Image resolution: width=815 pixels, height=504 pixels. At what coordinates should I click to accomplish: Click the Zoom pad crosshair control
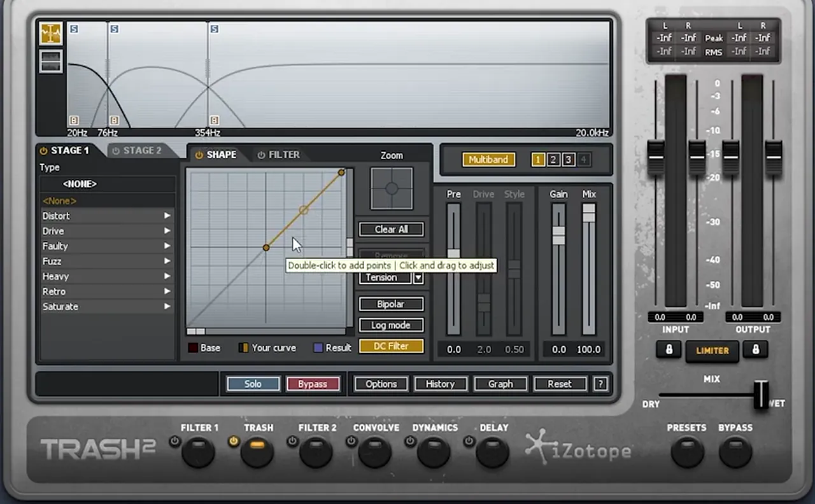point(392,188)
